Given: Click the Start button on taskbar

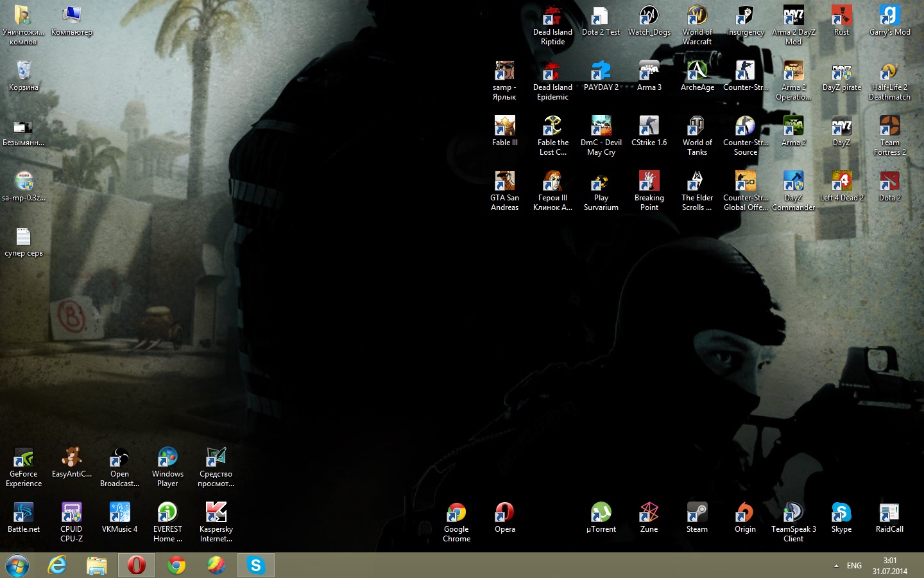Looking at the screenshot, I should [x=18, y=565].
